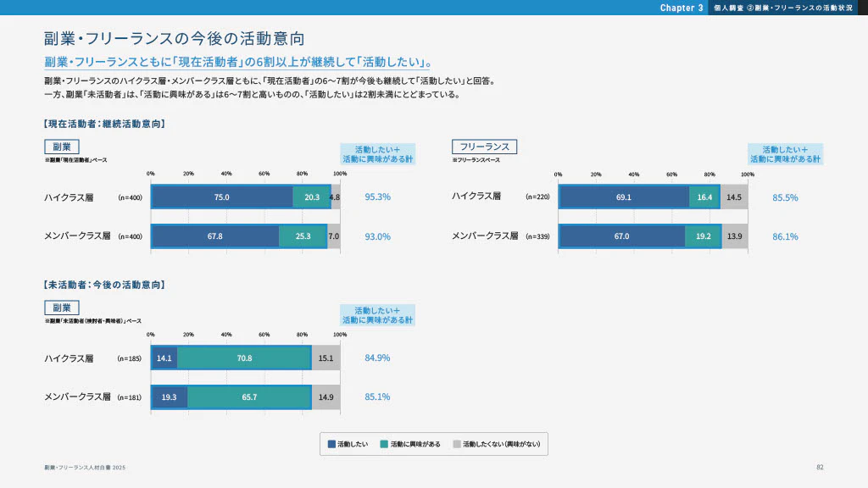Select the 【未活動者:今後の活動意向】 section heading
This screenshot has width=868, height=488.
coord(104,285)
